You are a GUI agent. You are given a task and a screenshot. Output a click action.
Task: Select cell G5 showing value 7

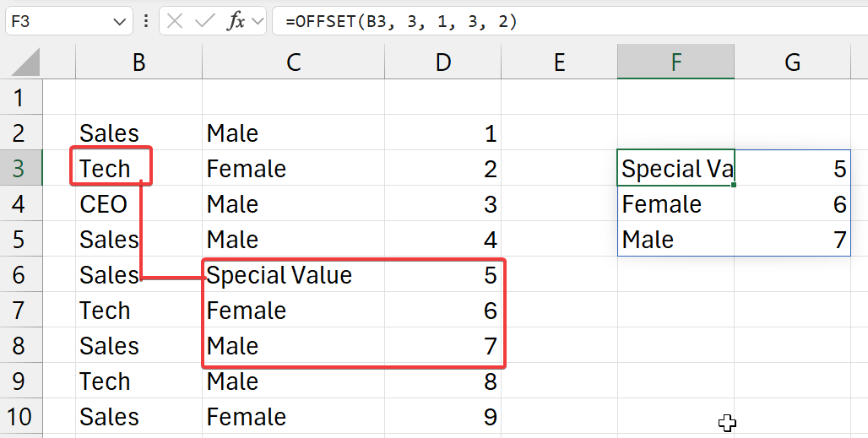pyautogui.click(x=792, y=240)
